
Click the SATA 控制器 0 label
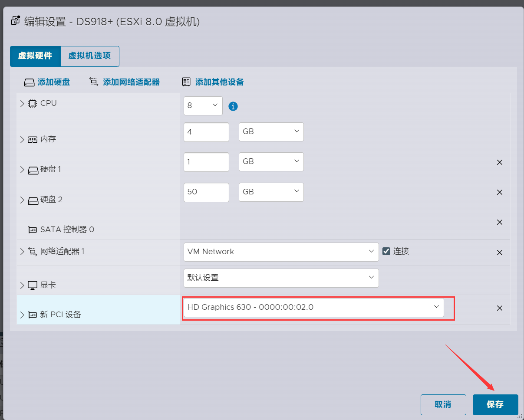[67, 230]
